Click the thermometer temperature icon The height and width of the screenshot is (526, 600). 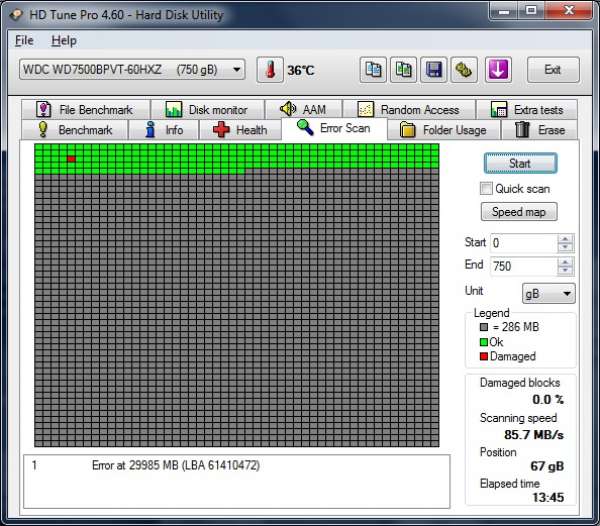pos(270,70)
